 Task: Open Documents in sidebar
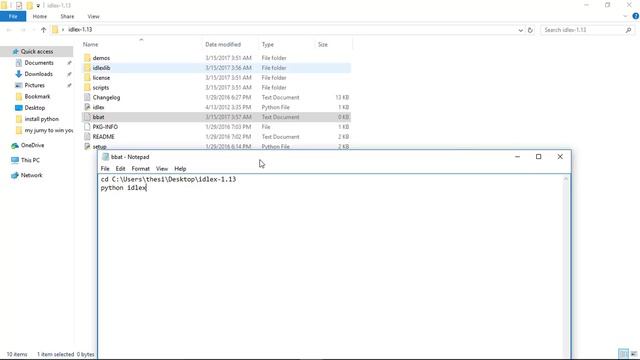click(x=39, y=63)
